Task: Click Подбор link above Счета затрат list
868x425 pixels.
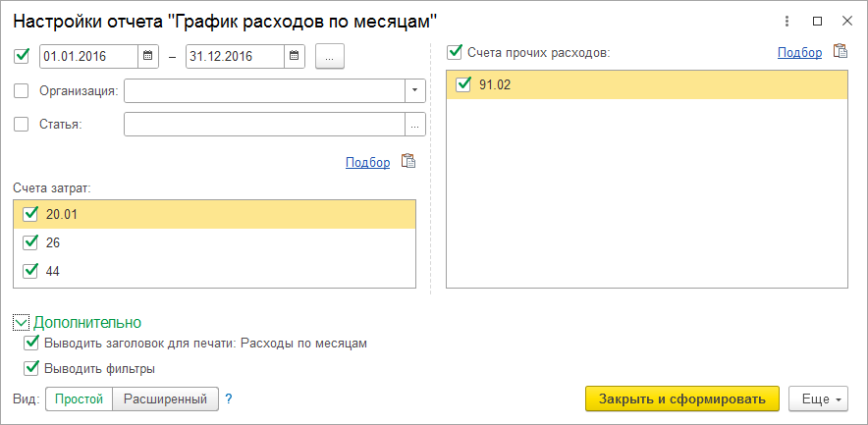Action: [367, 162]
